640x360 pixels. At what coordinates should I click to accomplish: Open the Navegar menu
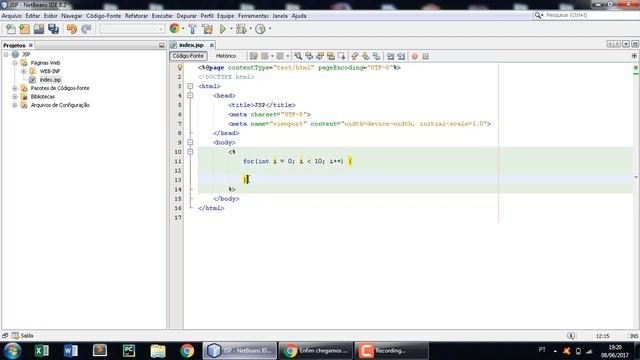point(72,16)
